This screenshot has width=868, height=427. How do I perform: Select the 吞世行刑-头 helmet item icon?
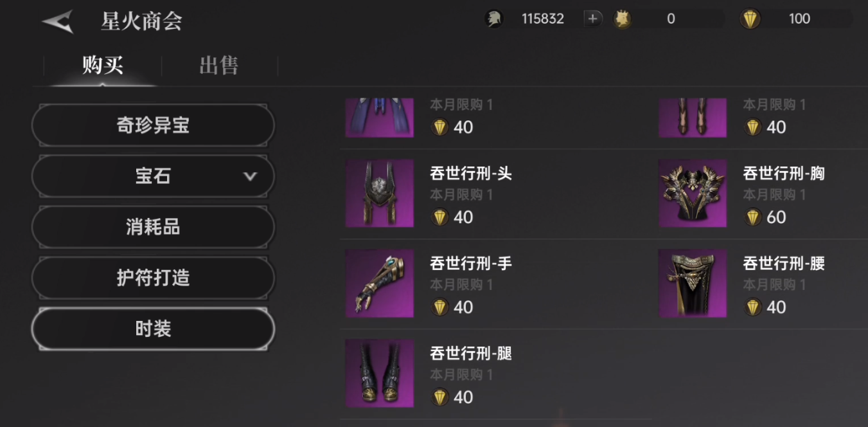[379, 194]
